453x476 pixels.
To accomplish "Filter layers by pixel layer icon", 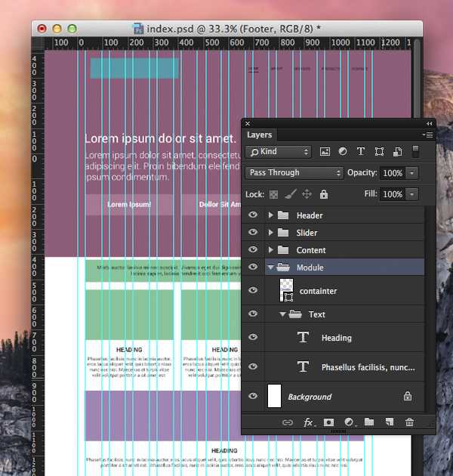I will (325, 151).
